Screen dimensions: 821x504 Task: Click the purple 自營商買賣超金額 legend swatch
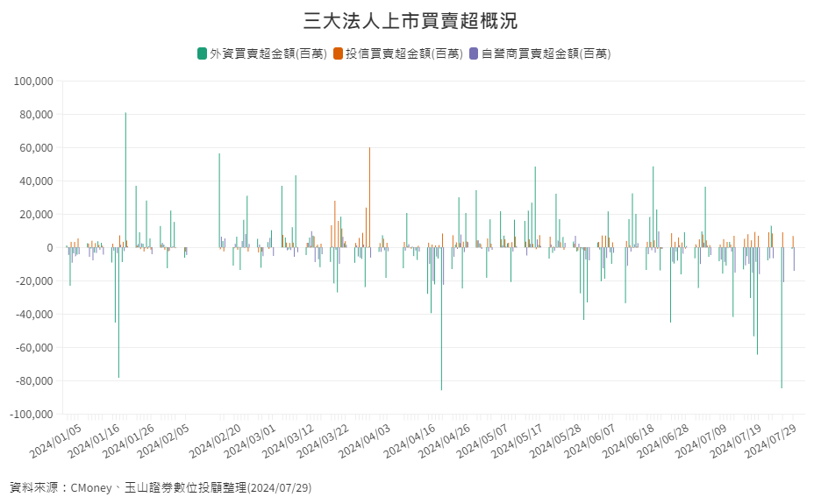click(x=474, y=53)
